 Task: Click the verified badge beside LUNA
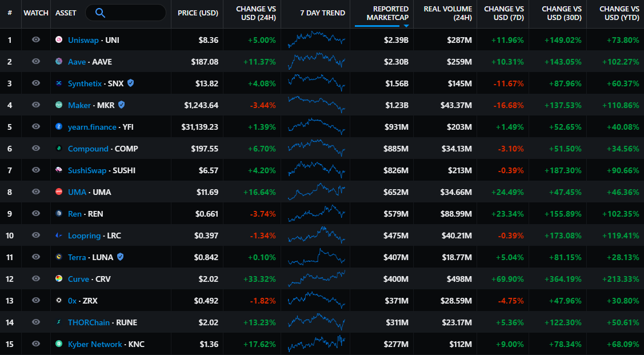120,257
